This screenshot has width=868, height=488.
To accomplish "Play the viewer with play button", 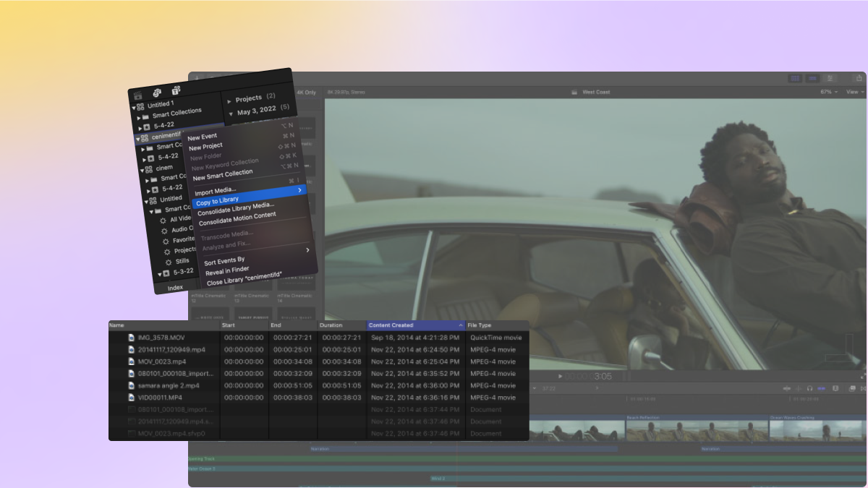I will coord(561,376).
